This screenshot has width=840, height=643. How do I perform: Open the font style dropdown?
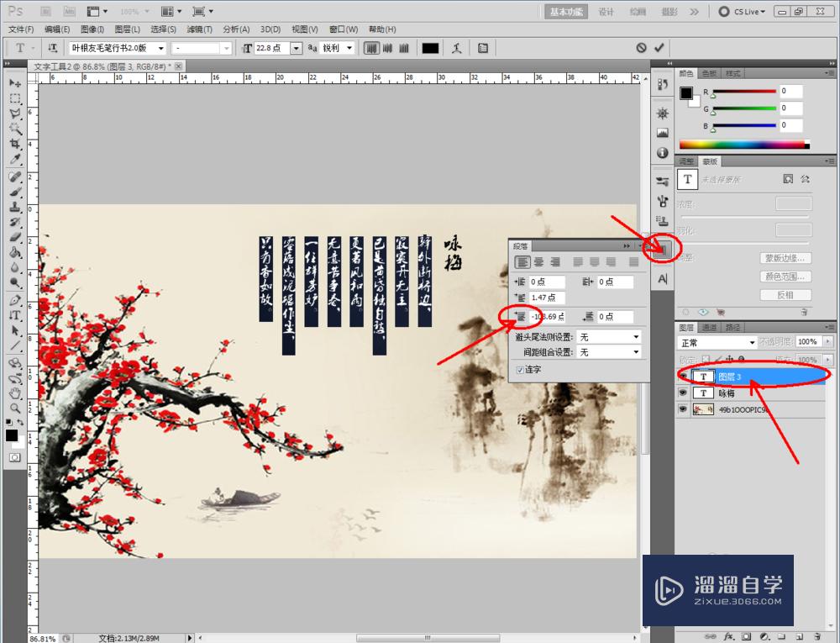pyautogui.click(x=227, y=48)
